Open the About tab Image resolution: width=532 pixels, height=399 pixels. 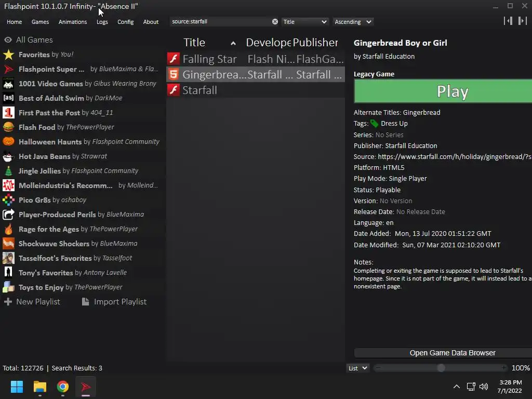point(151,22)
